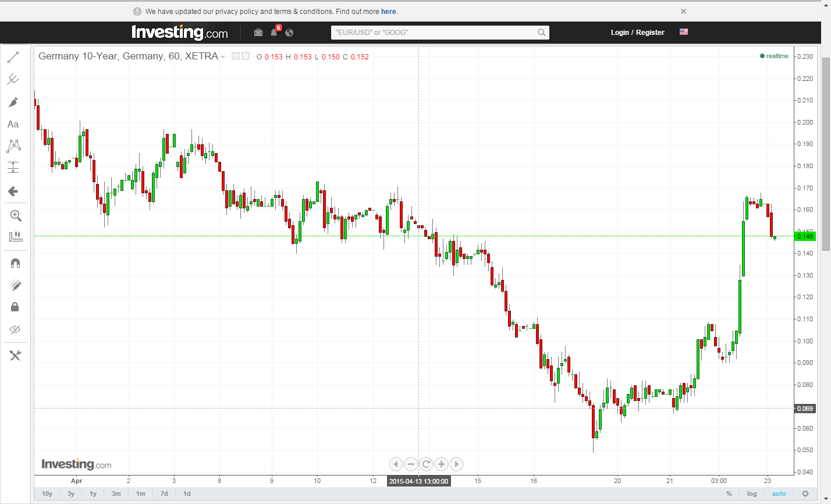Select the 3m time range

click(x=116, y=494)
